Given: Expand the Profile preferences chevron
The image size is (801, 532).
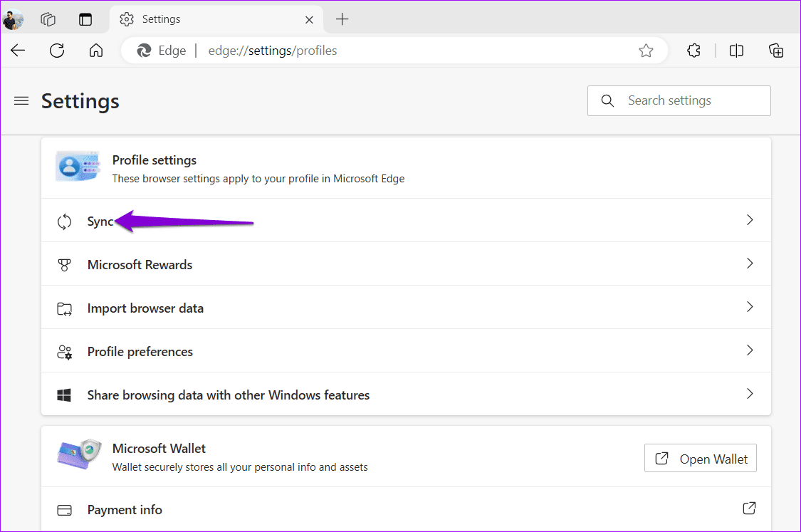Looking at the screenshot, I should point(749,350).
